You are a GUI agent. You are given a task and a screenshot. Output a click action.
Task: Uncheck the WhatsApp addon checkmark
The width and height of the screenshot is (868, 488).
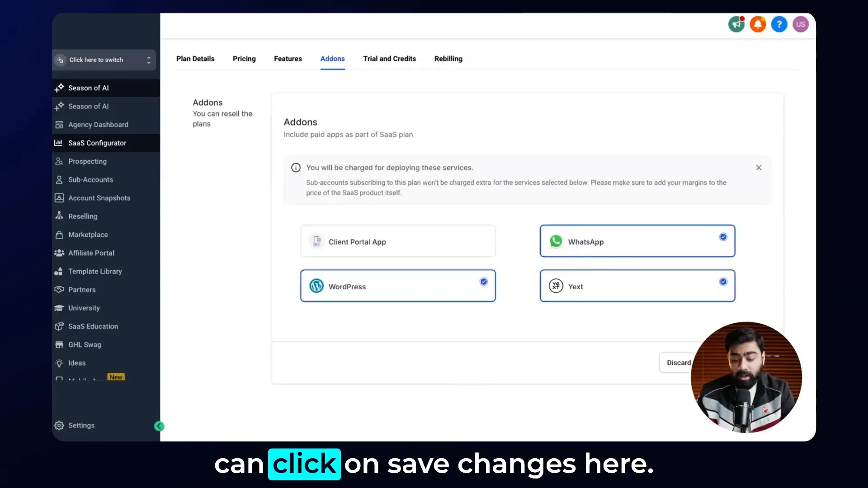point(723,237)
